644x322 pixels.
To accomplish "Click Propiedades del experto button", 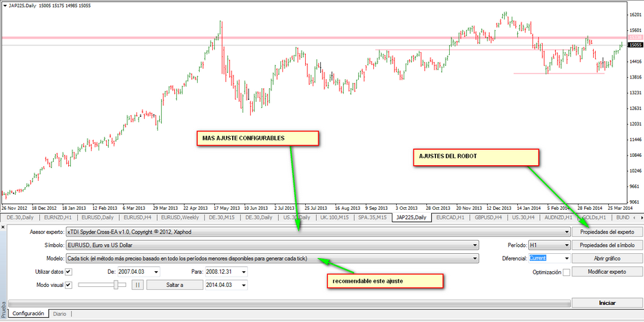I will tap(607, 232).
